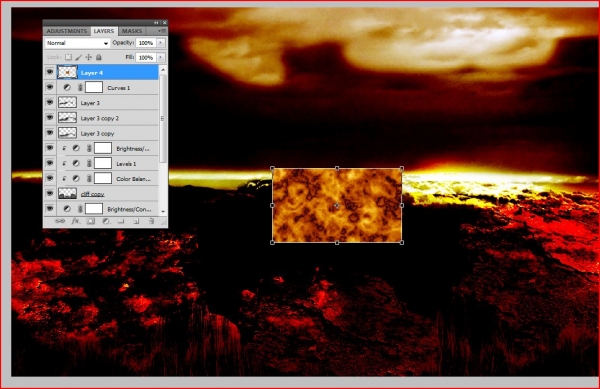Toggle visibility of Curves 1 layer
Image resolution: width=600 pixels, height=389 pixels.
pos(50,88)
